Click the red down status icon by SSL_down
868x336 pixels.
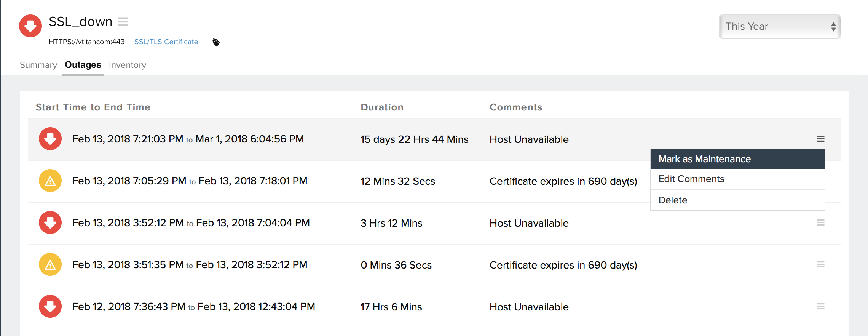click(30, 26)
